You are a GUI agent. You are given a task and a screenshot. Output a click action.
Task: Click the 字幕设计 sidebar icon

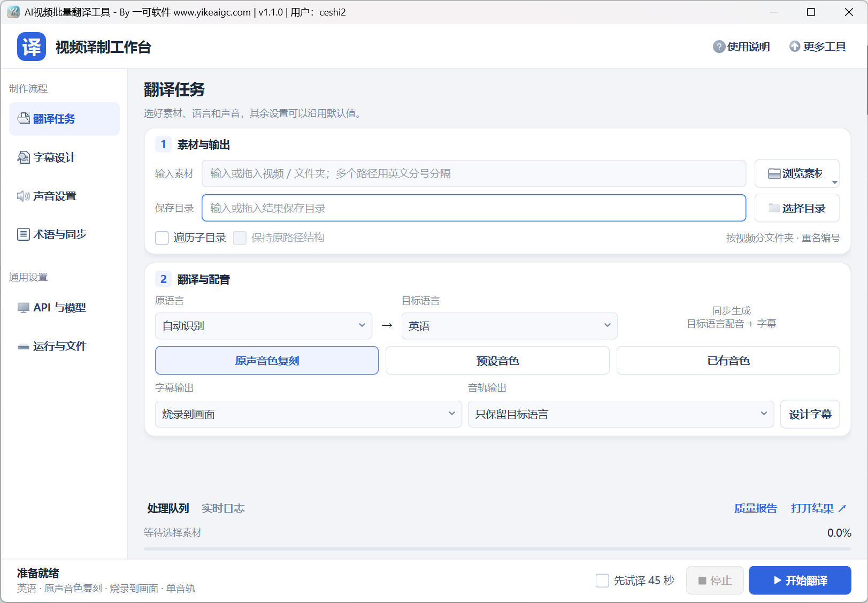click(x=24, y=157)
